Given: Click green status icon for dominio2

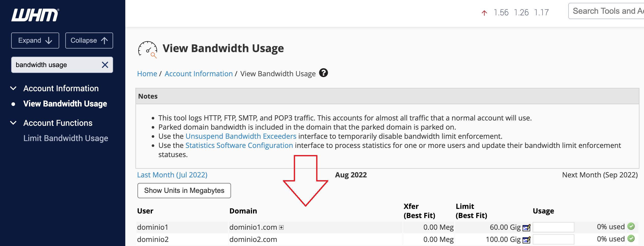Looking at the screenshot, I should coord(631,238).
